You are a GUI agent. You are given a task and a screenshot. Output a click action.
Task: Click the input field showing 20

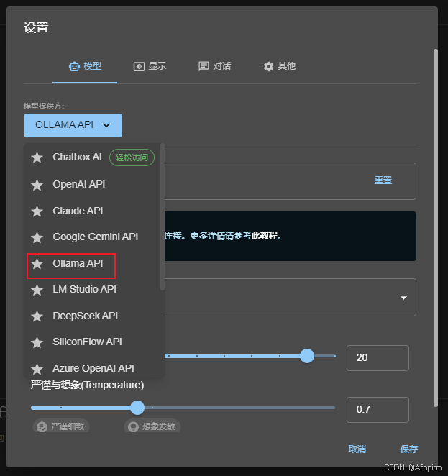point(378,358)
